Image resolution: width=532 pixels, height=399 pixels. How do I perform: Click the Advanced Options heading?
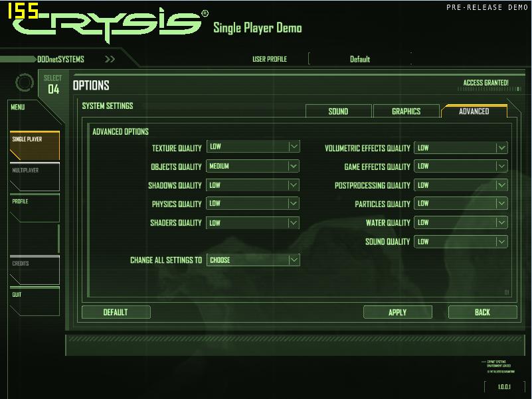pyautogui.click(x=120, y=131)
